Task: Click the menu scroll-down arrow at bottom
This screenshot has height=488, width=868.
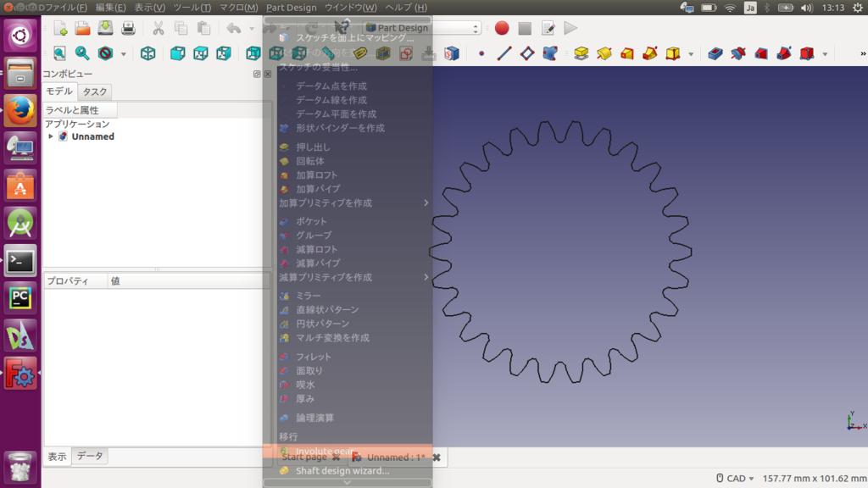Action: click(x=347, y=482)
